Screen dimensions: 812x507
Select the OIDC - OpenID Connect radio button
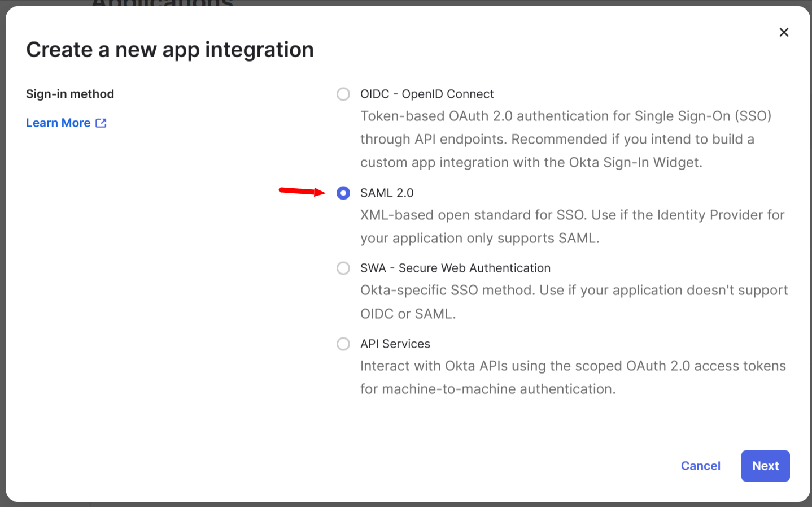coord(343,94)
